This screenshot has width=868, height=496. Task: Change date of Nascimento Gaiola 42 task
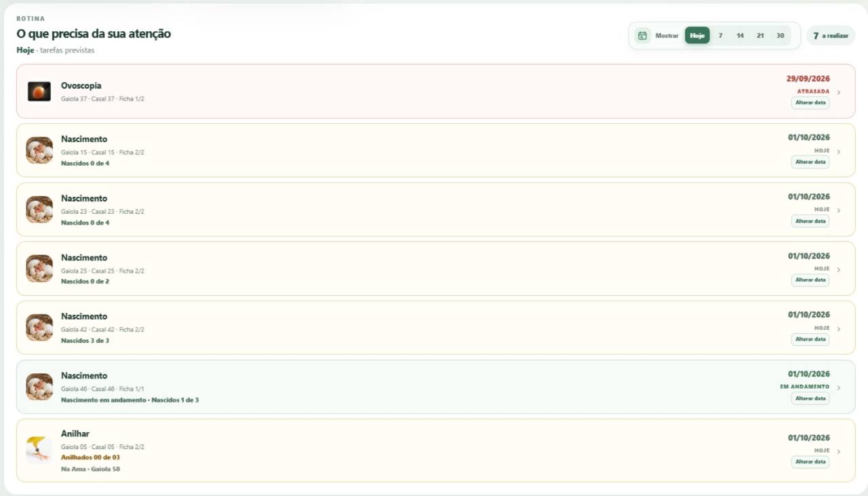pyautogui.click(x=810, y=339)
